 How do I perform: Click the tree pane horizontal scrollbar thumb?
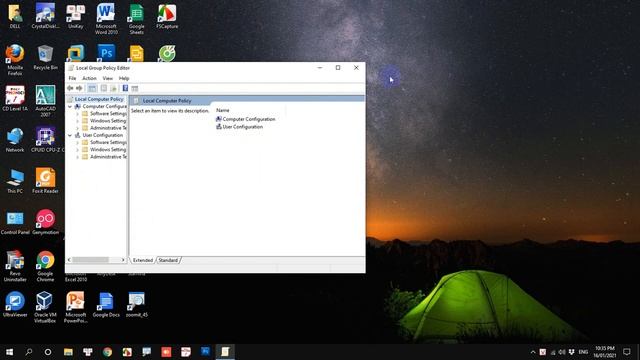click(x=90, y=260)
